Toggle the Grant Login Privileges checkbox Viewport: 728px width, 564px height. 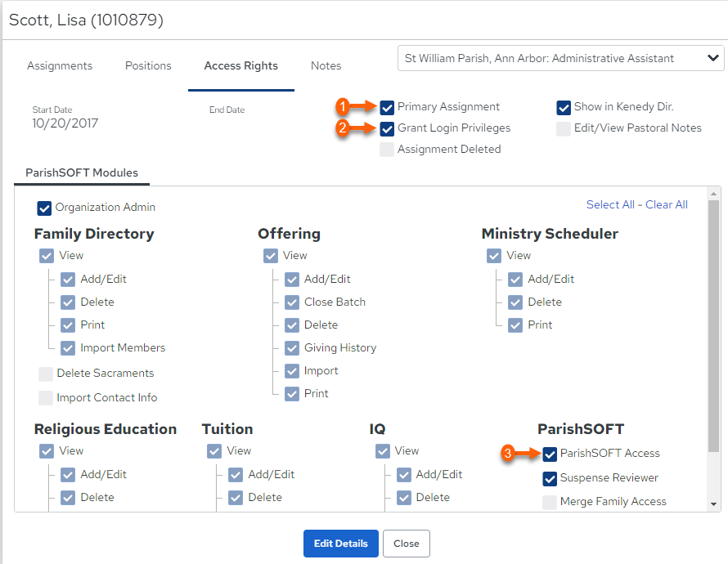click(x=387, y=129)
